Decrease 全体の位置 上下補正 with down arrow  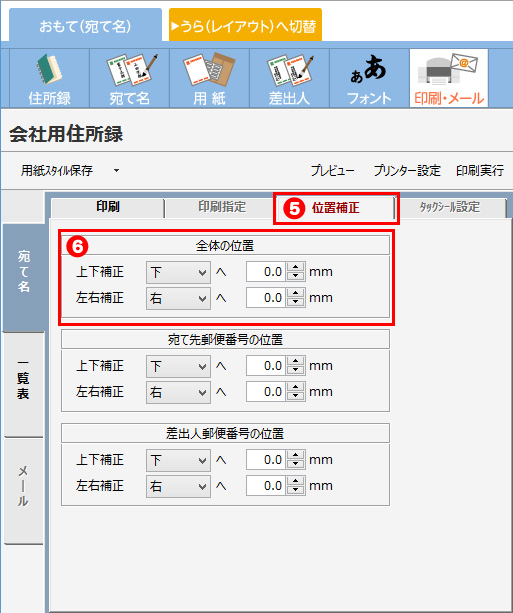tap(296, 276)
